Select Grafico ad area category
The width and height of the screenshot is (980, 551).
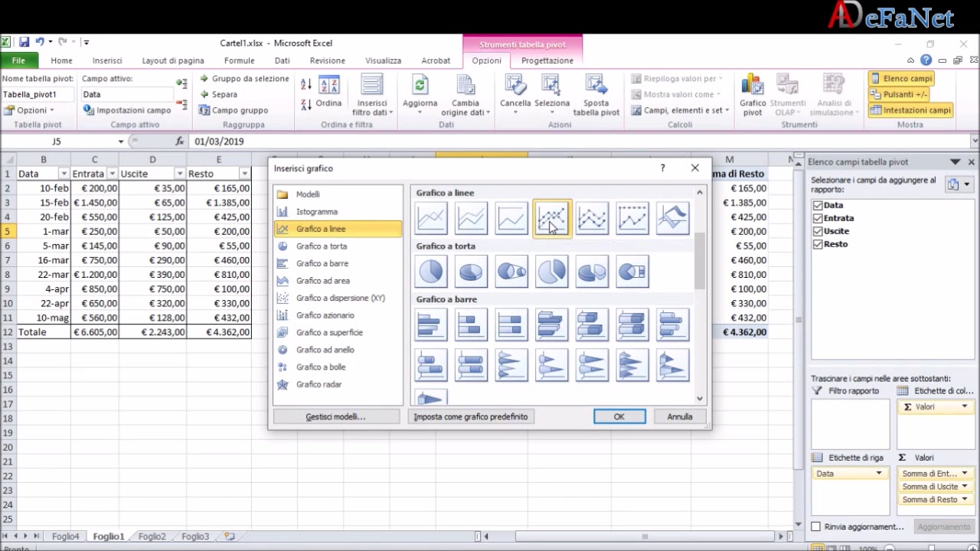pyautogui.click(x=323, y=281)
